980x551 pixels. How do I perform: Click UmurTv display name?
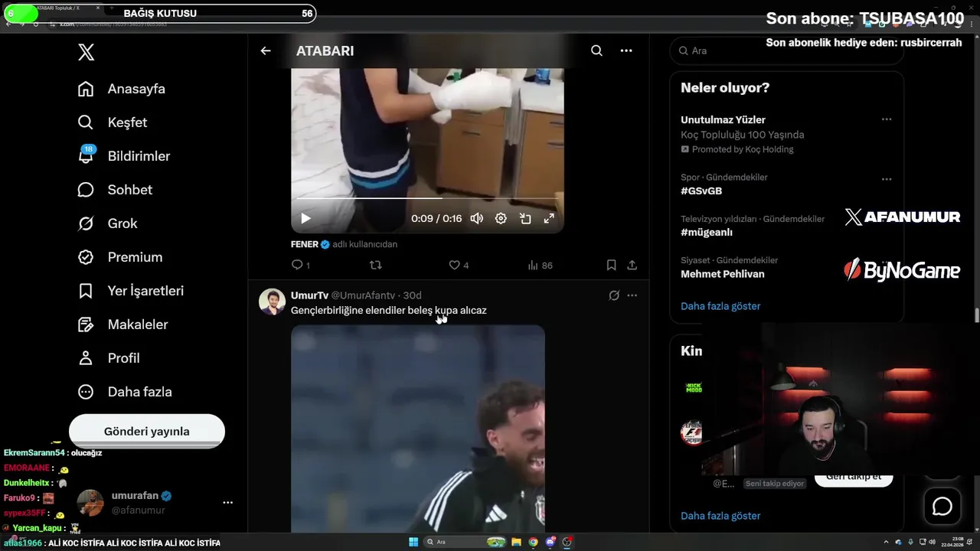point(309,295)
